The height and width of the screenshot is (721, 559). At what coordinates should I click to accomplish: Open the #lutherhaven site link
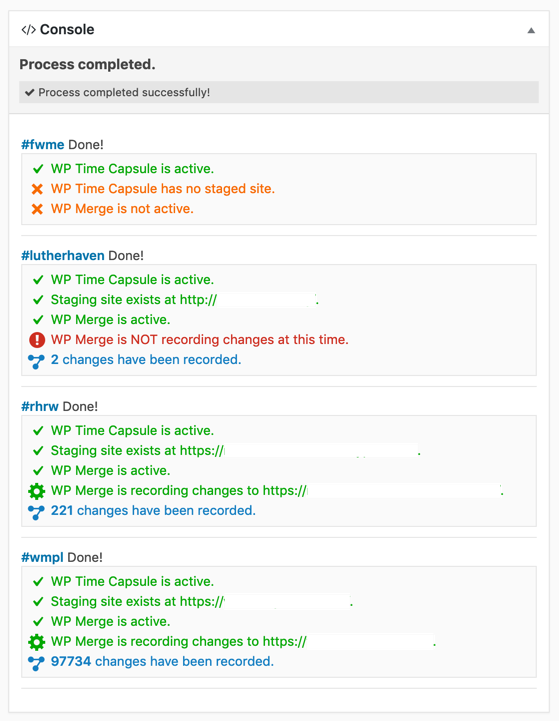[63, 255]
